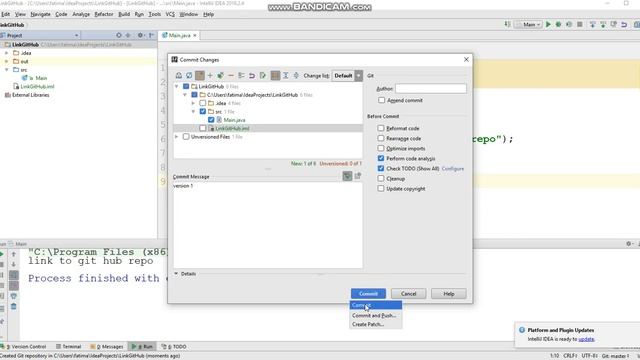Run with Coverage icon in main toolbar

tap(569, 24)
